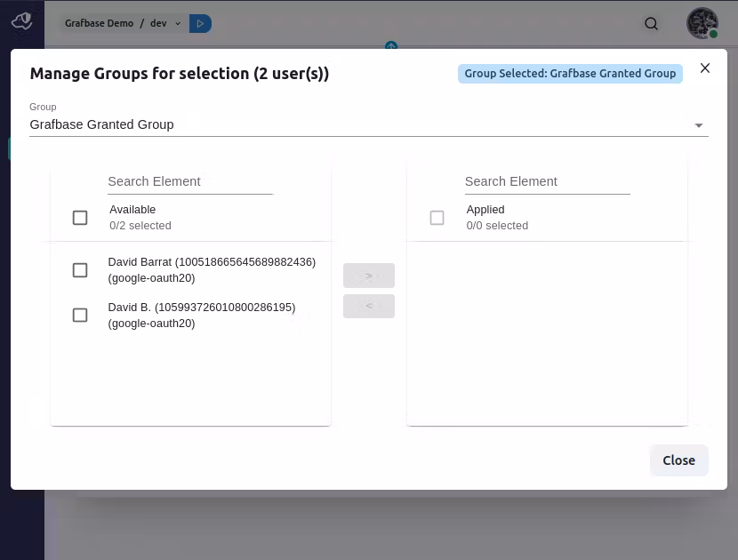
Task: Tick the David Barrat checkbox
Action: point(80,270)
